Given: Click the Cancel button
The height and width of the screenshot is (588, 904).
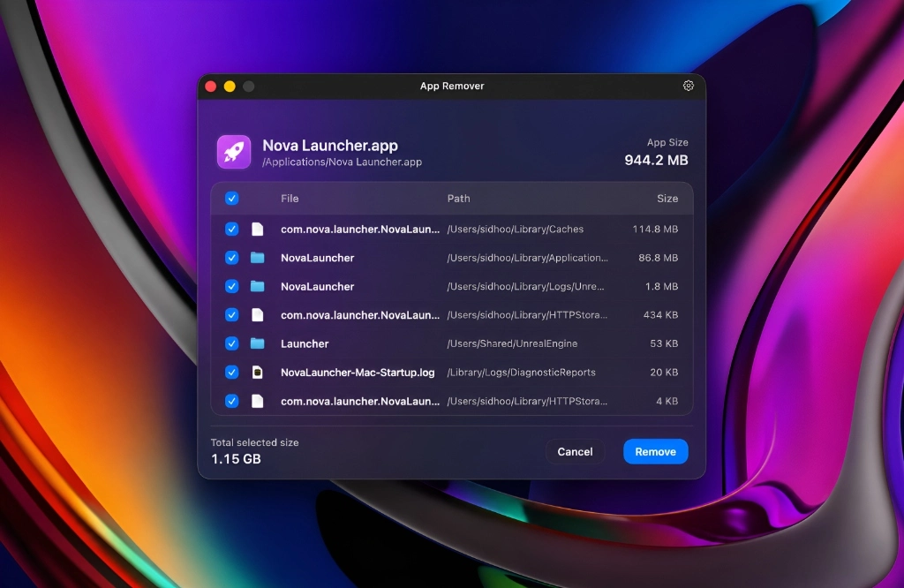Looking at the screenshot, I should click(x=575, y=451).
